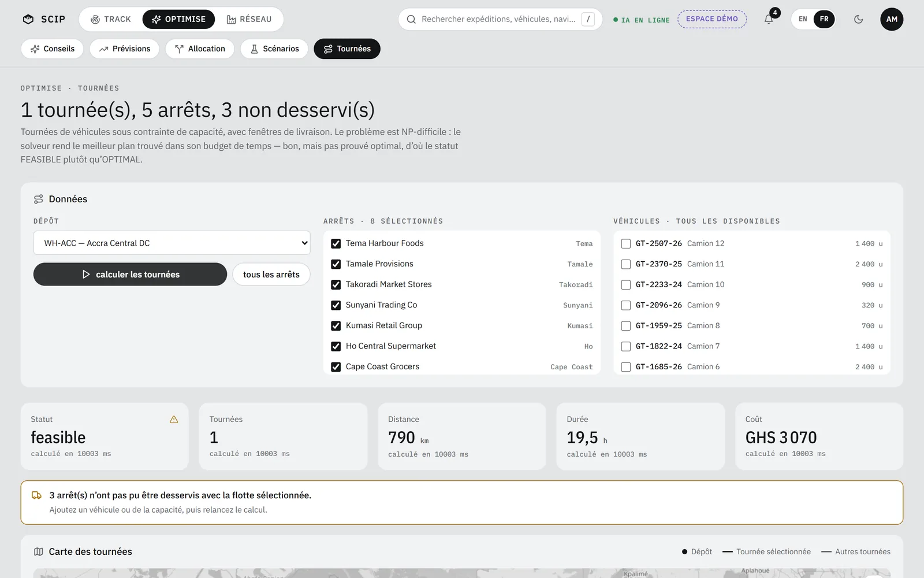Click the map icon beside Carte des tournées
Screen dimensions: 924x578
coord(39,551)
